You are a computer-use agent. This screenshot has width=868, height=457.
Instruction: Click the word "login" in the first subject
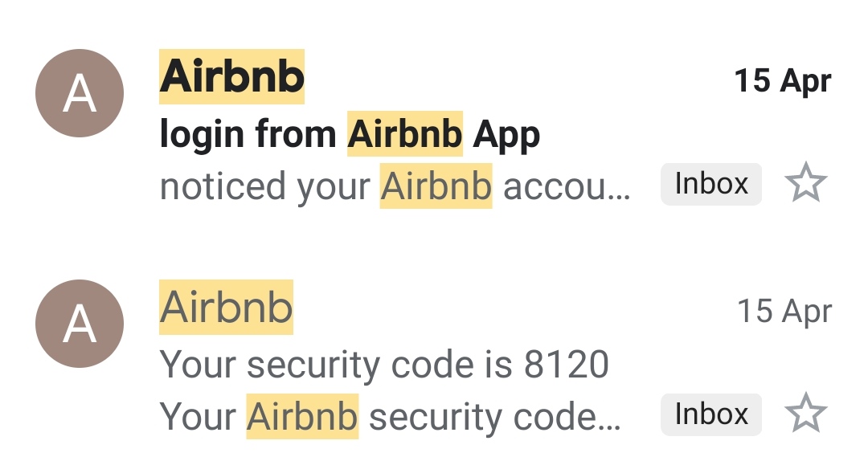click(203, 135)
